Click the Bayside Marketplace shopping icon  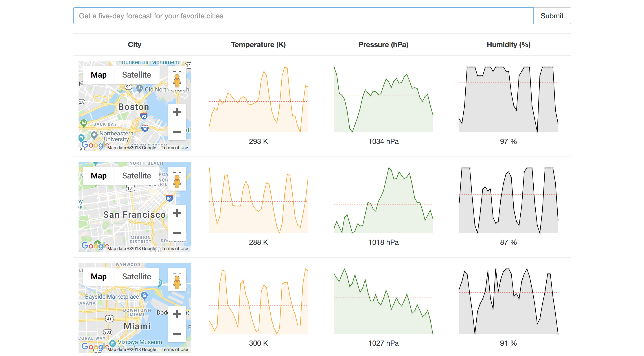click(x=144, y=295)
